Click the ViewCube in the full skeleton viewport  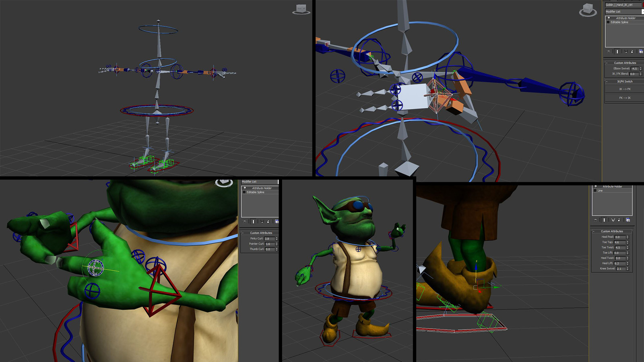[301, 10]
